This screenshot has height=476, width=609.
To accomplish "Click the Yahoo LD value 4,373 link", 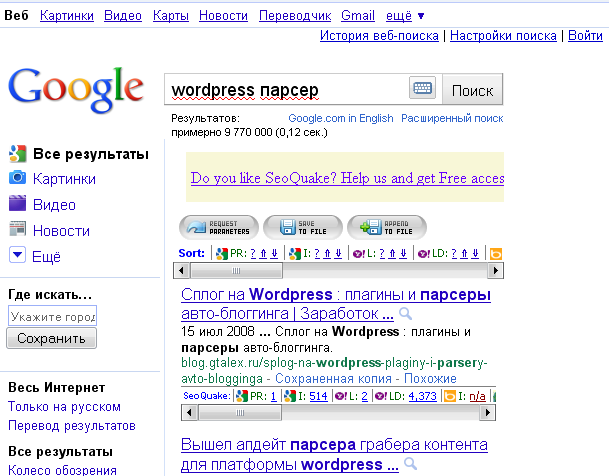I will pyautogui.click(x=423, y=396).
